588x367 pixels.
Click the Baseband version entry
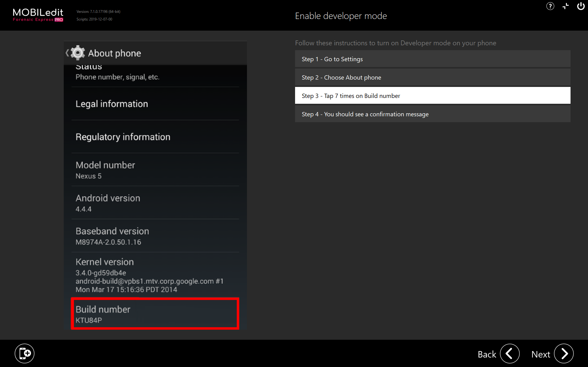(155, 236)
